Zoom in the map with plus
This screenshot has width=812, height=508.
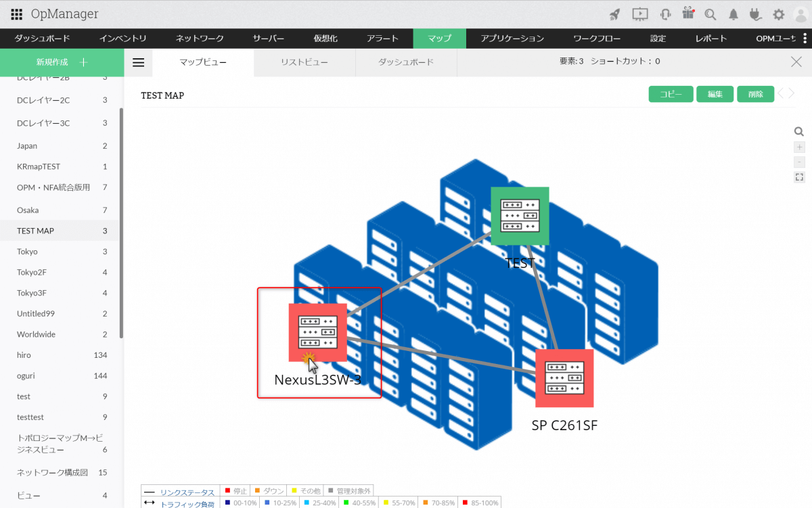click(x=799, y=147)
